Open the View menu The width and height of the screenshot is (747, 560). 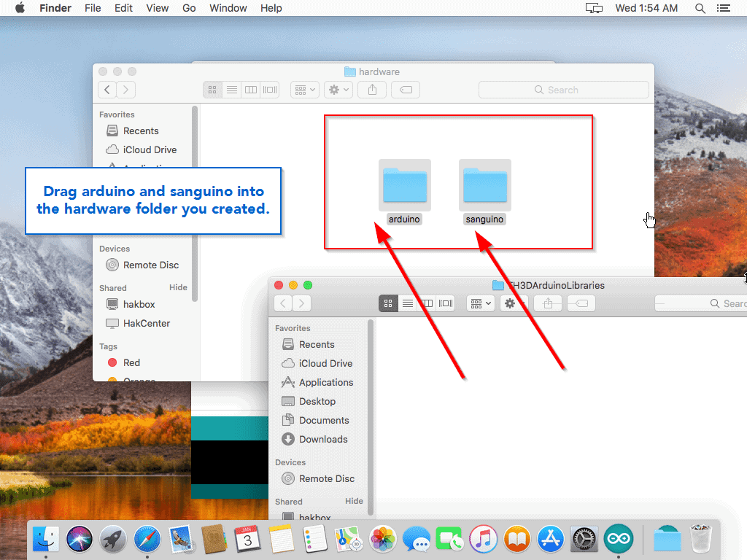pos(158,8)
